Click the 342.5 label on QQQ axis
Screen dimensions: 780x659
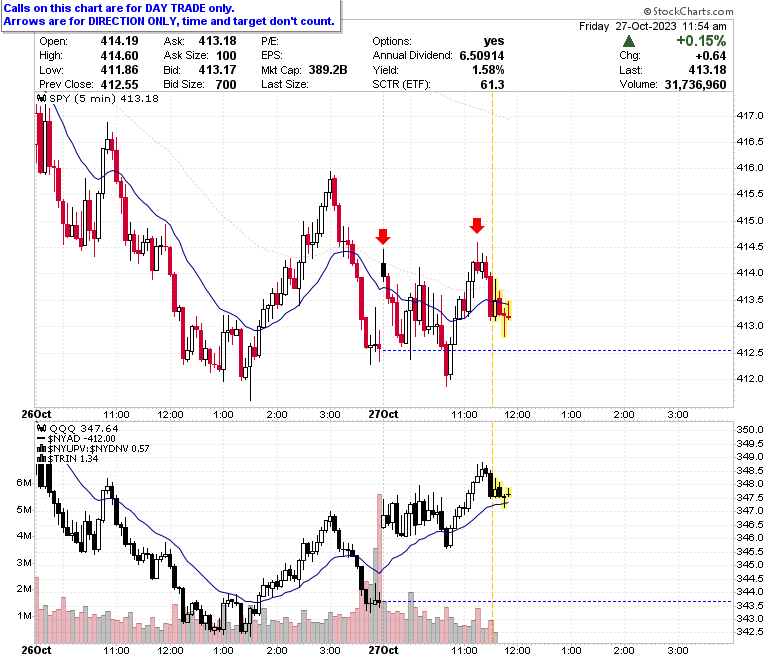pos(750,632)
